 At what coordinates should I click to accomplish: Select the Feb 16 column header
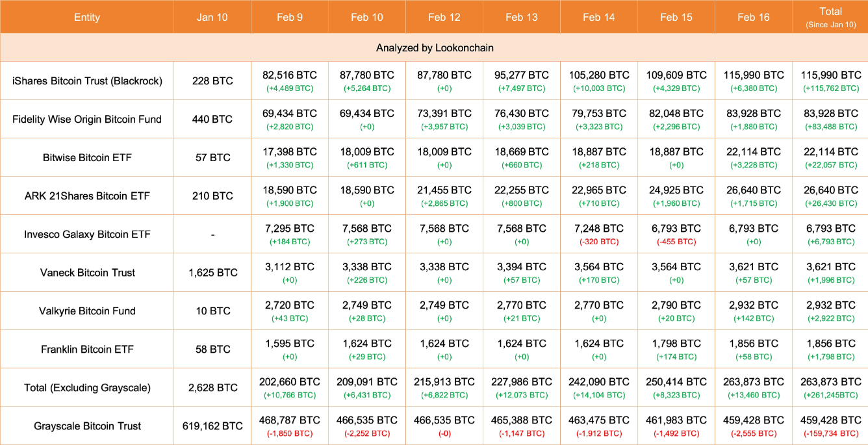[754, 17]
